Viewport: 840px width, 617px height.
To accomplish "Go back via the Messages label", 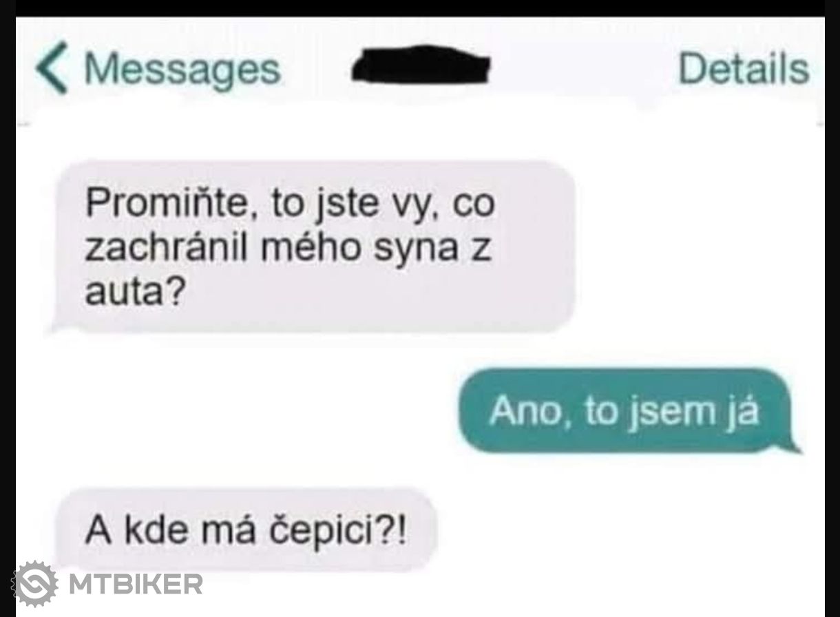I will [x=182, y=69].
